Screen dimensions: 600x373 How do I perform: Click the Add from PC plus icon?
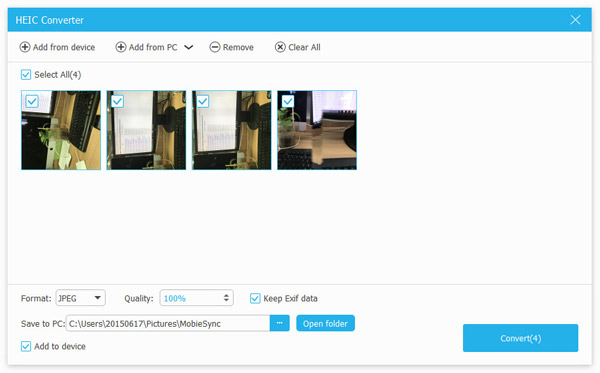tap(121, 47)
